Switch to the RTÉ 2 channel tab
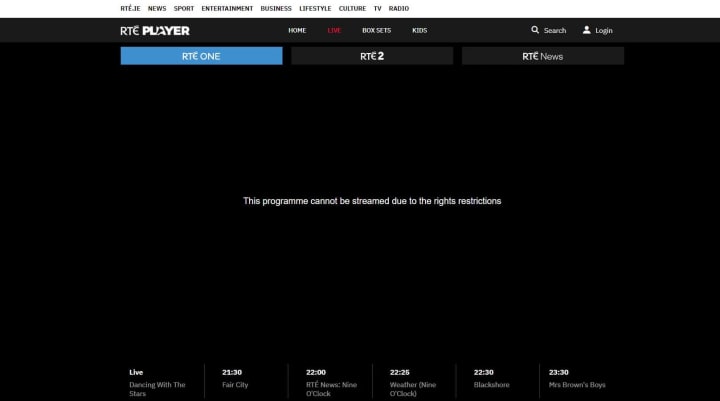 (372, 56)
